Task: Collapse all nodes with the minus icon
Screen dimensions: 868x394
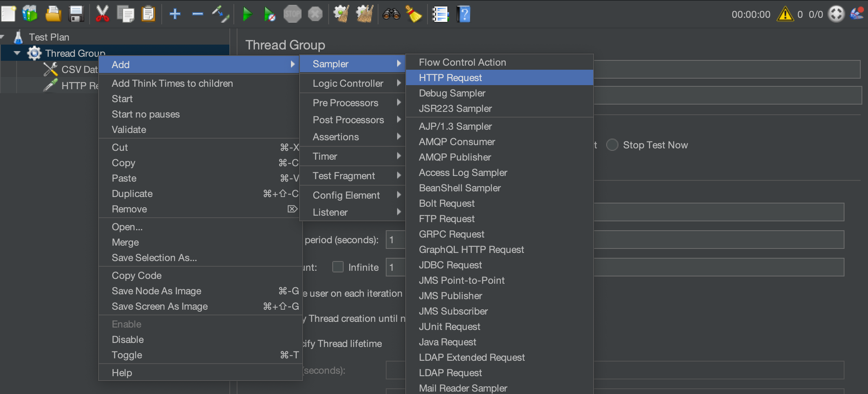Action: click(198, 14)
